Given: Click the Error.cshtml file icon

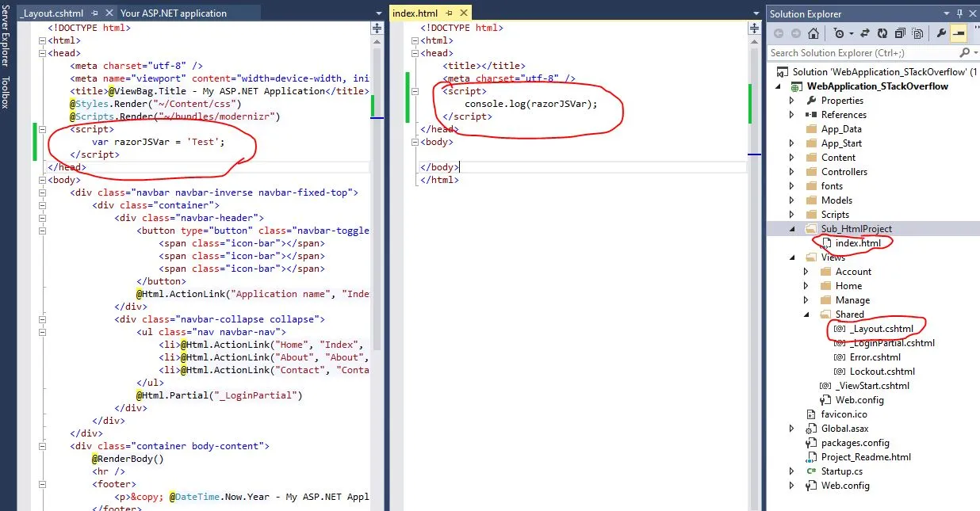Looking at the screenshot, I should (x=839, y=357).
